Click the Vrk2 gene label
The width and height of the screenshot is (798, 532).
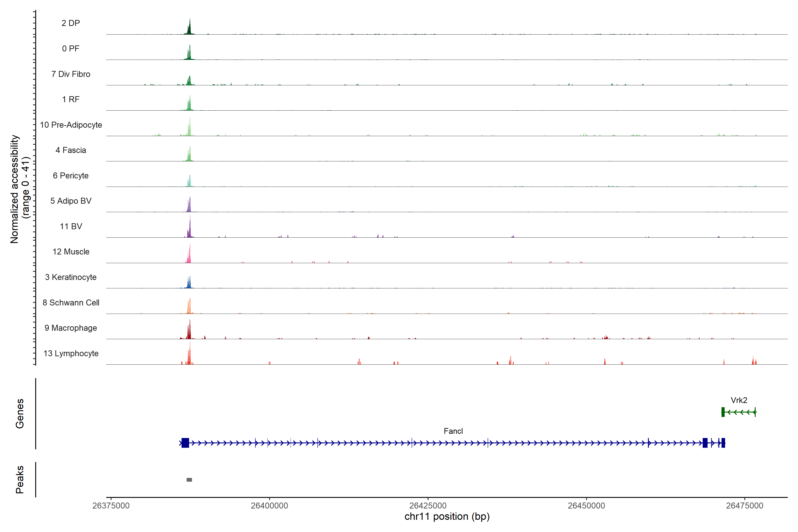739,400
